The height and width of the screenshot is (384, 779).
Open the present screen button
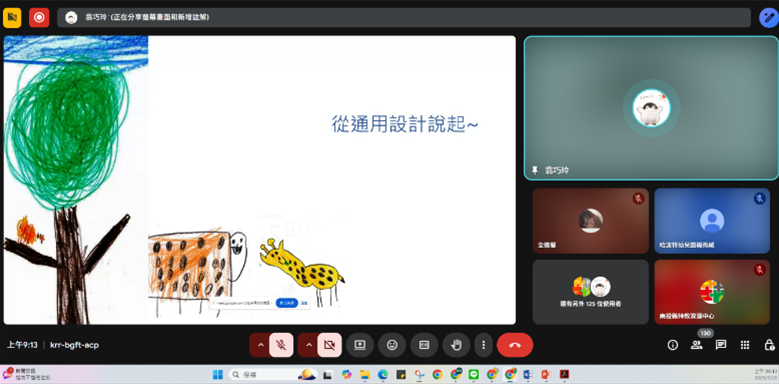click(x=360, y=345)
